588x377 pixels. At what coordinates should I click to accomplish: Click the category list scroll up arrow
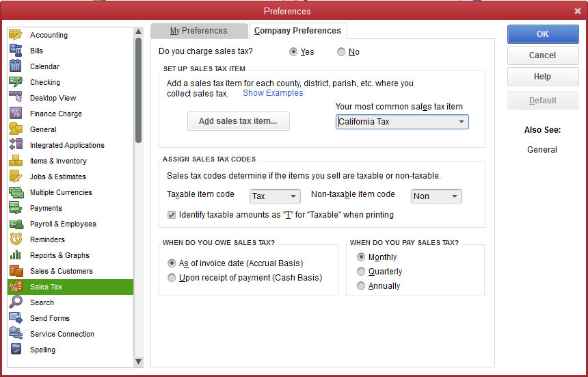coord(138,31)
